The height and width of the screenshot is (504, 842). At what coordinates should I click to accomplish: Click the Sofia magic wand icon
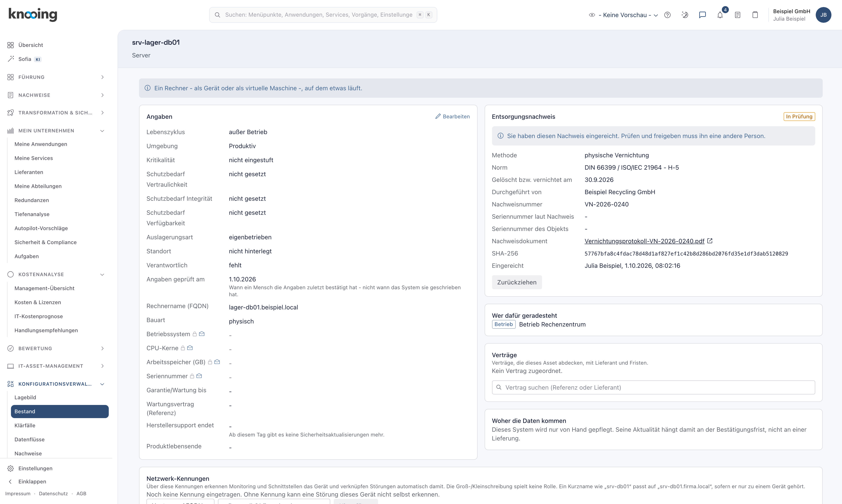tap(11, 59)
